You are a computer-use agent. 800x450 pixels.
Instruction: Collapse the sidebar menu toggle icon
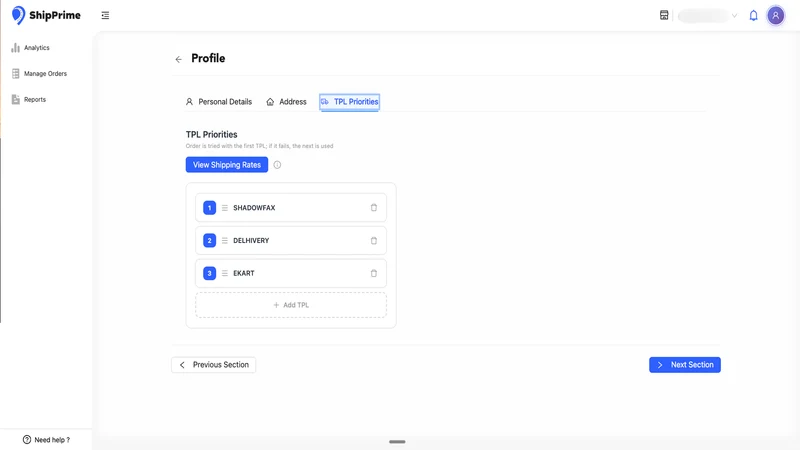[x=105, y=15]
